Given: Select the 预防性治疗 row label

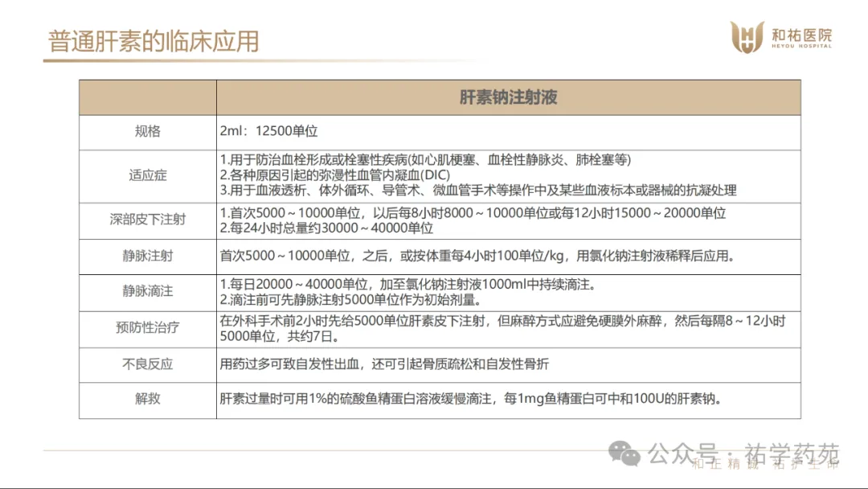Looking at the screenshot, I should [x=147, y=328].
